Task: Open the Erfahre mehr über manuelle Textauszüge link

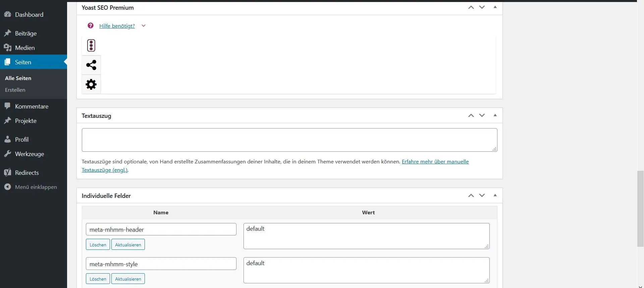Action: click(x=435, y=161)
